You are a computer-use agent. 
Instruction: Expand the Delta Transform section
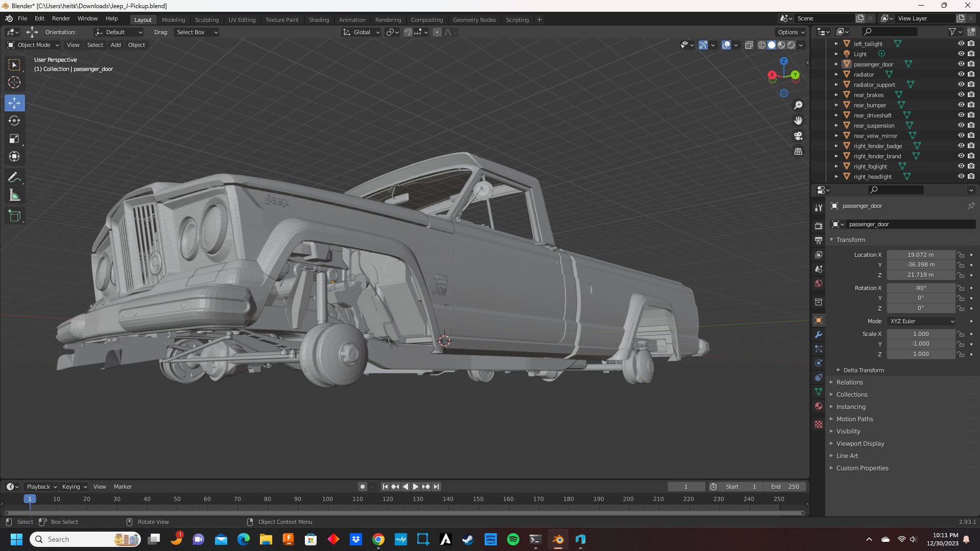[863, 370]
